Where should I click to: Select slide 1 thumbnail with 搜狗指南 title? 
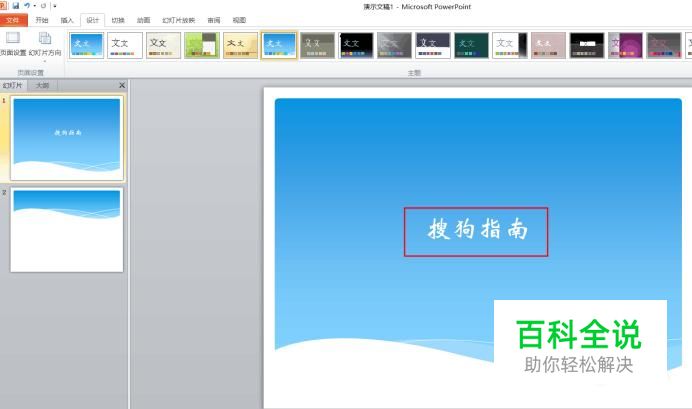(67, 139)
